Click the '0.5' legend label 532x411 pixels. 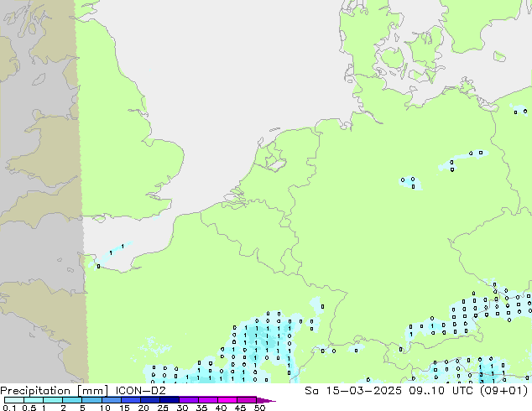tap(29, 408)
